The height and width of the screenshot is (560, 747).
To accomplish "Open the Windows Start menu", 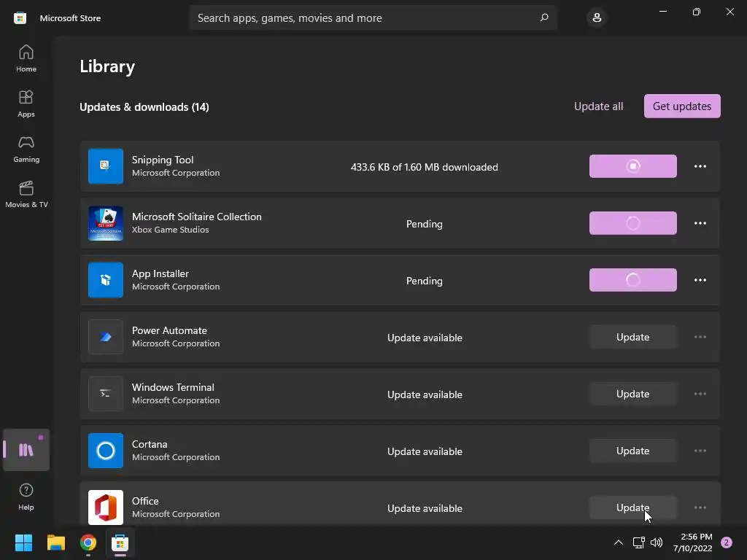I will tap(23, 542).
